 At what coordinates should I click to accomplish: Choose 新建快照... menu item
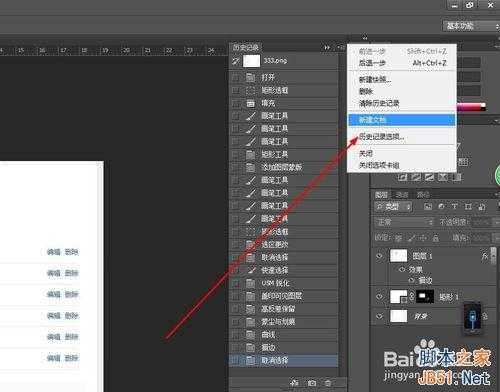(x=402, y=79)
